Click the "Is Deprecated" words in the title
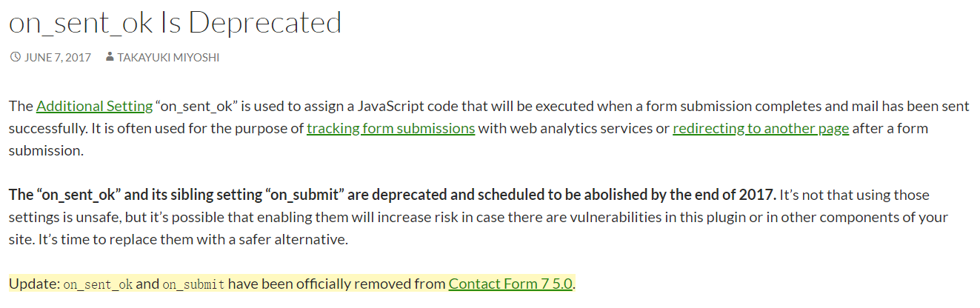980x308 pixels. coord(251,23)
